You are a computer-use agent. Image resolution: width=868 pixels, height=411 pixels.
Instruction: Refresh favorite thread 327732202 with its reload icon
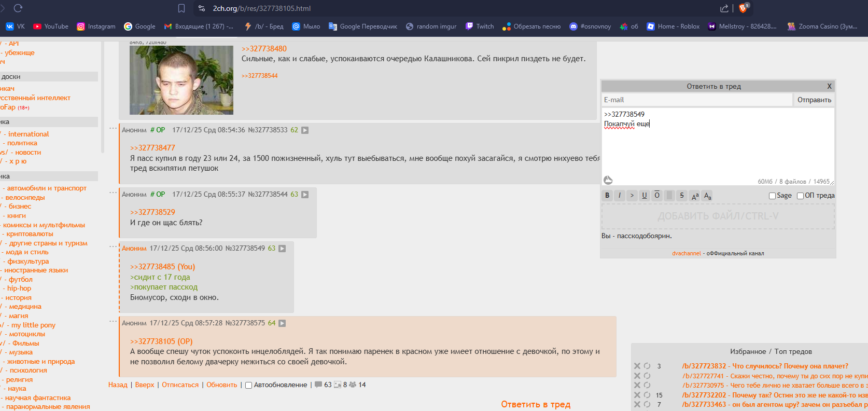point(647,395)
